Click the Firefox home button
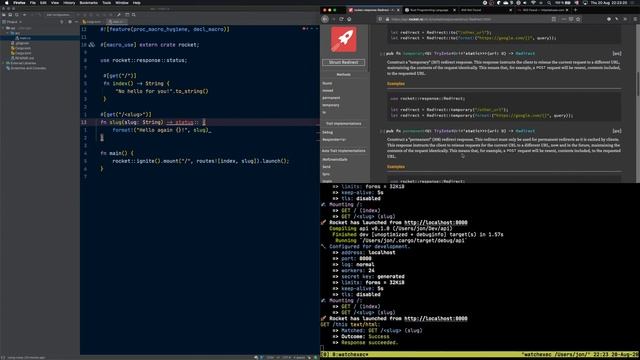Viewport: 640px width, 360px height. pos(349,19)
